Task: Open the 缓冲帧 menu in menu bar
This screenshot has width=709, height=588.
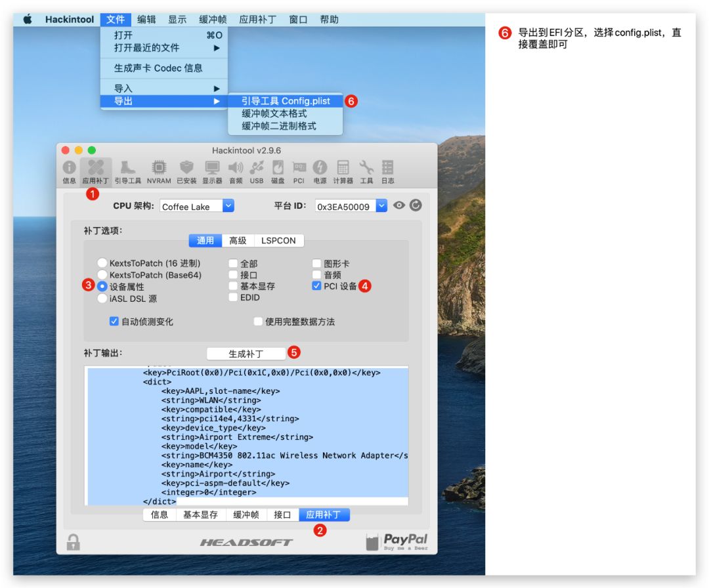Action: click(213, 20)
